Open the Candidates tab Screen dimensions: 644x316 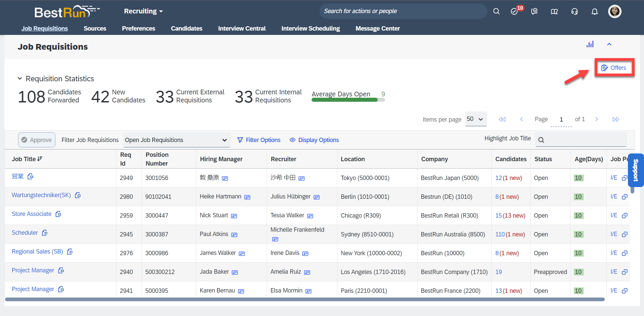(186, 29)
